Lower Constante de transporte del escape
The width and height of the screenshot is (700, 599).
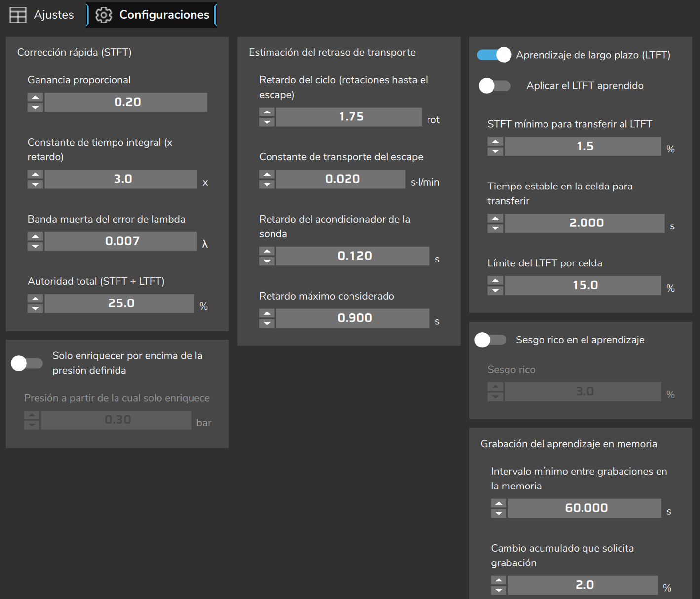coord(267,184)
